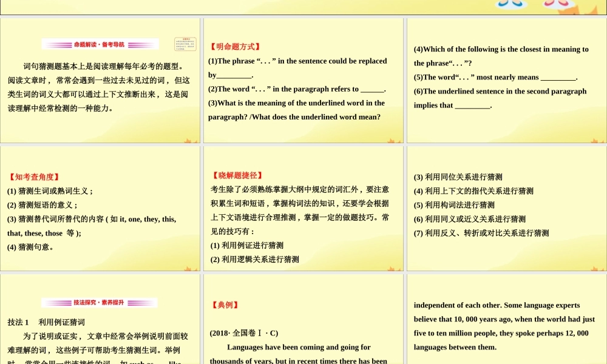Open the slide starting '(4)Which of the following'
Image resolution: width=607 pixels, height=364 pixels.
(507, 81)
